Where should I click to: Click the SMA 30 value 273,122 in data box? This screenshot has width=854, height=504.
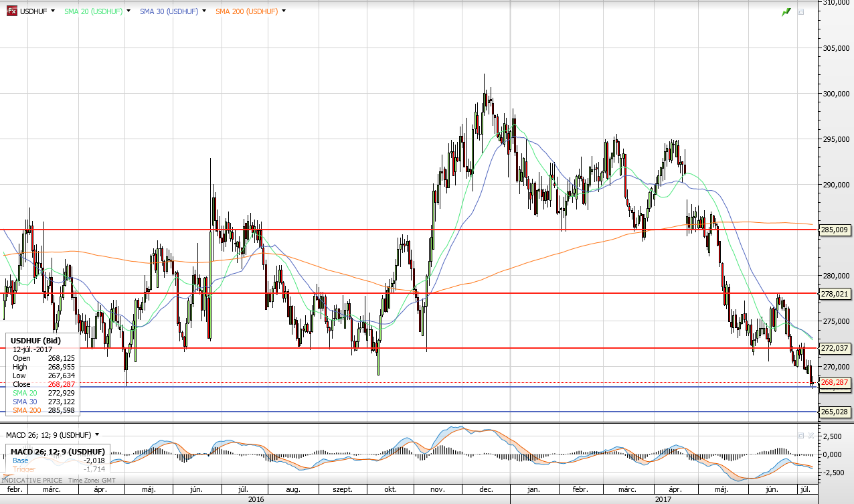click(62, 402)
